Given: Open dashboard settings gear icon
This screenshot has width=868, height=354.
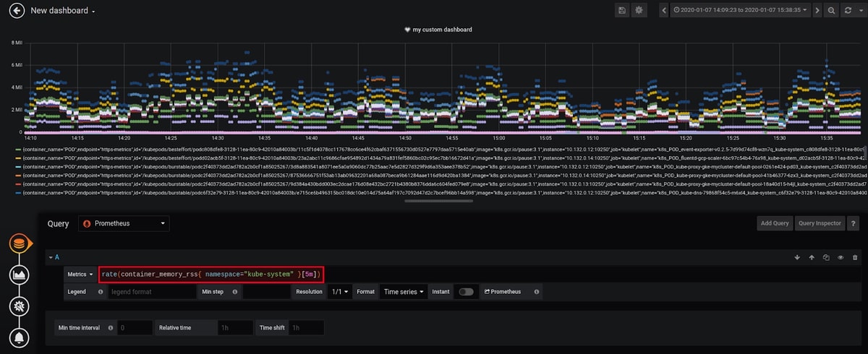Looking at the screenshot, I should click(x=639, y=10).
